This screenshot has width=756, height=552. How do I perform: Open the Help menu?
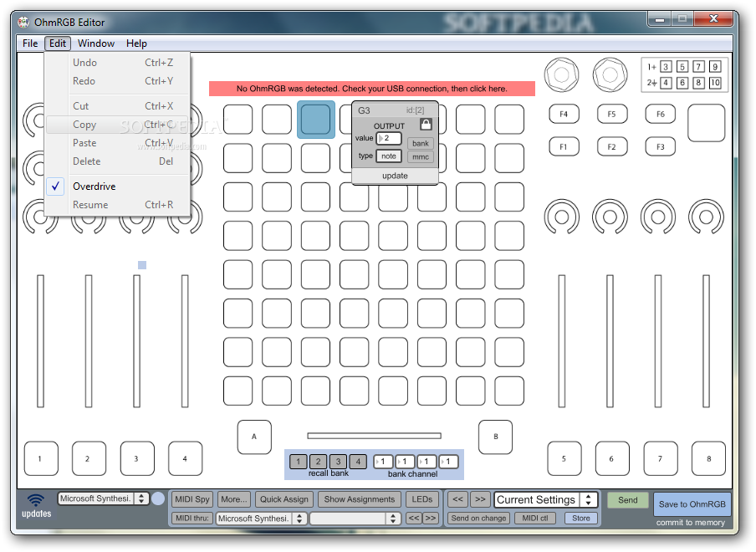[x=136, y=43]
